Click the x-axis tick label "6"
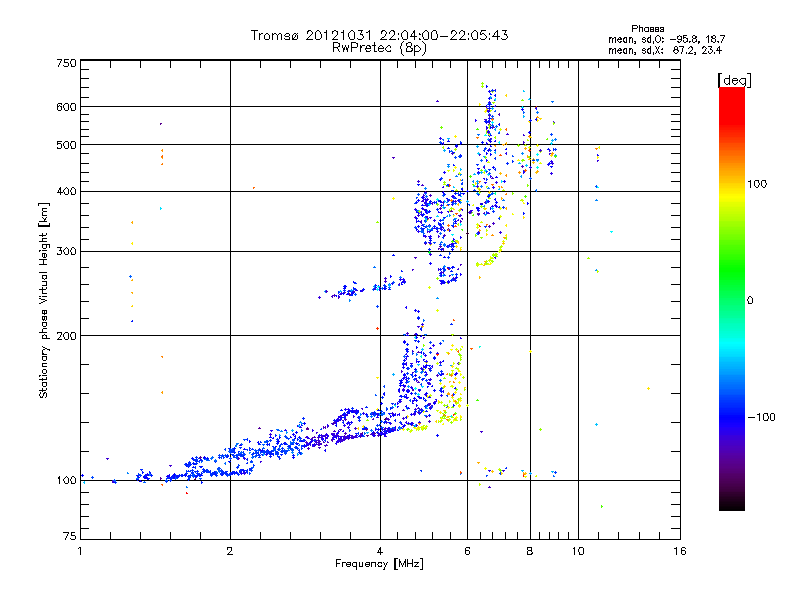Image resolution: width=800 pixels, height=600 pixels. [467, 551]
